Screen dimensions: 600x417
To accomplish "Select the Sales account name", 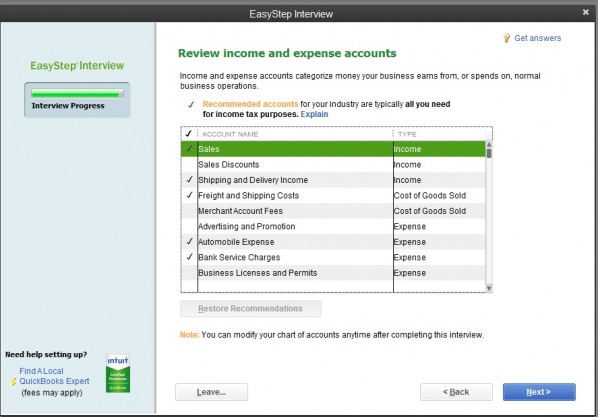I will click(209, 149).
